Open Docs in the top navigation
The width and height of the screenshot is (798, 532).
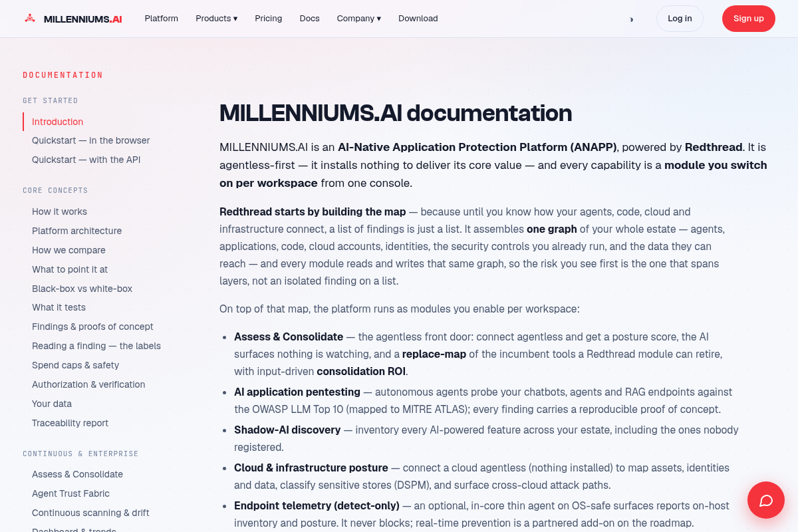(x=310, y=19)
